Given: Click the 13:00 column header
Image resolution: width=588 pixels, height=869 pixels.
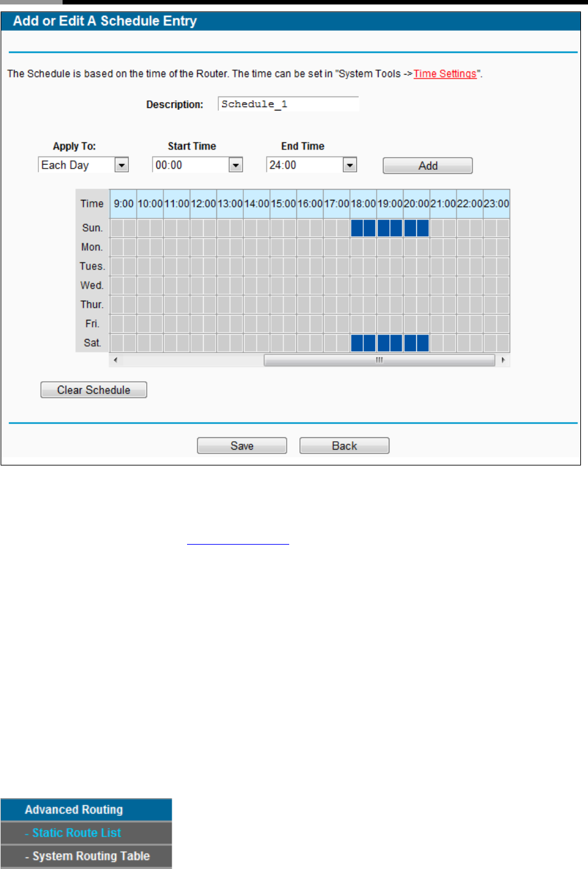Looking at the screenshot, I should pyautogui.click(x=230, y=204).
